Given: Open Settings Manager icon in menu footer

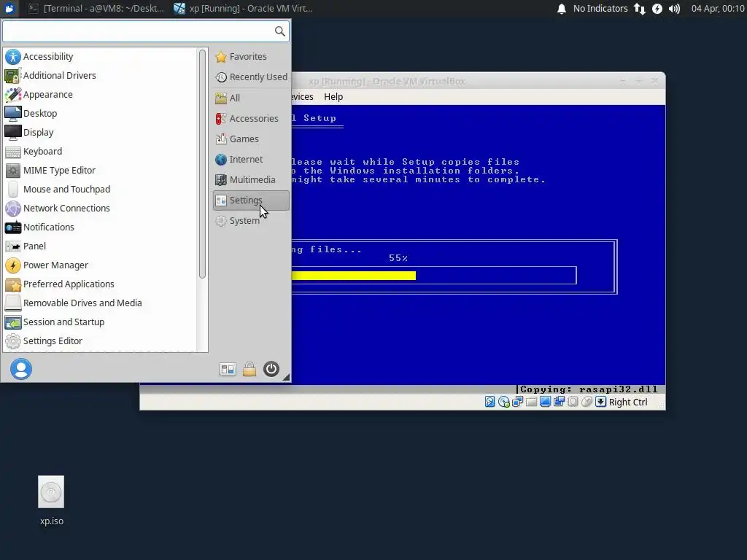Looking at the screenshot, I should tap(228, 369).
